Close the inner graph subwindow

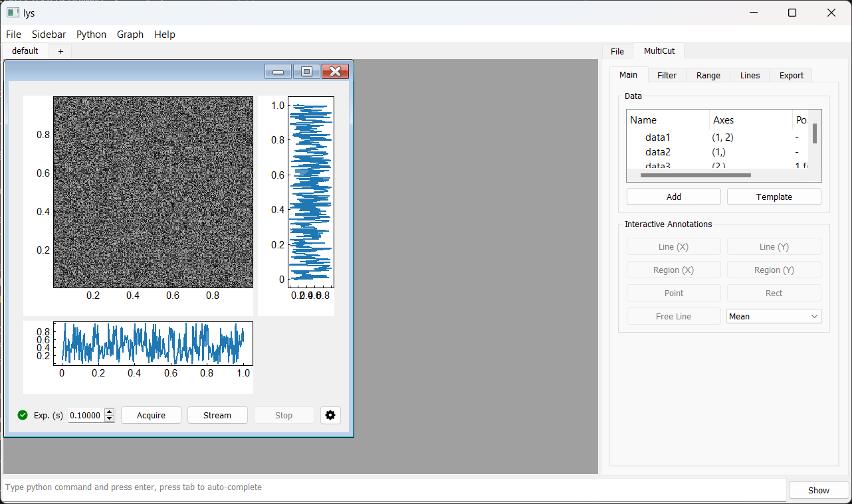click(x=335, y=72)
